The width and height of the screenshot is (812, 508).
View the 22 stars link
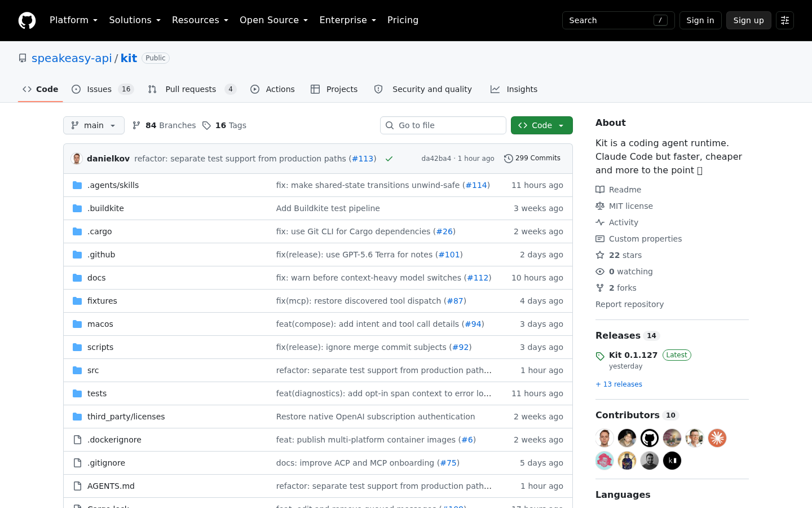[619, 255]
